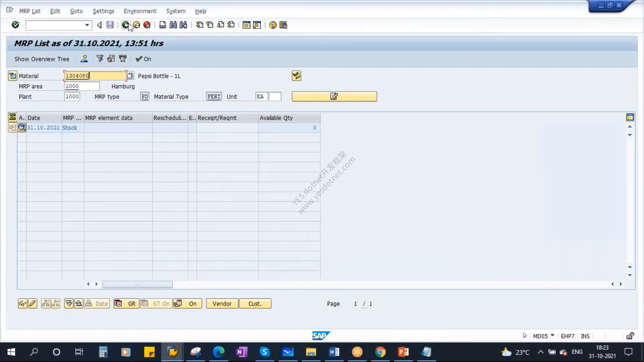This screenshot has width=644, height=362.
Task: Click the Find Next binoculars icon
Action: pos(183,25)
